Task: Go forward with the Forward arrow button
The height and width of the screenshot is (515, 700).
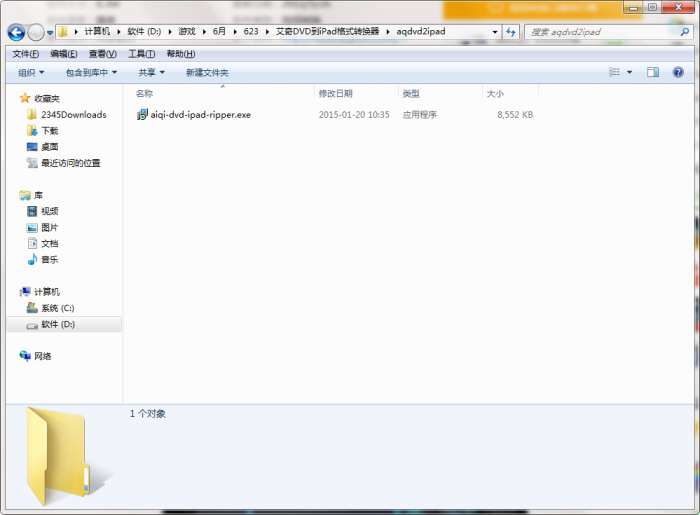Action: click(x=36, y=32)
